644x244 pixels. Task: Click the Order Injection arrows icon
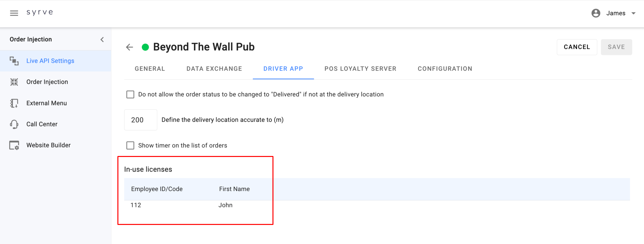(14, 82)
